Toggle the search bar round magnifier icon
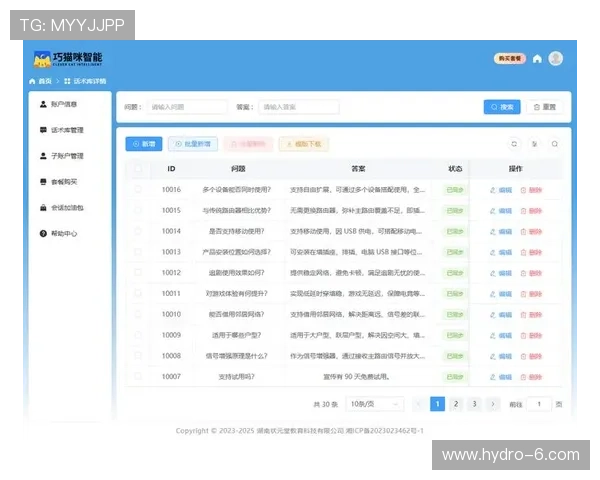This screenshot has width=600, height=480. (554, 144)
